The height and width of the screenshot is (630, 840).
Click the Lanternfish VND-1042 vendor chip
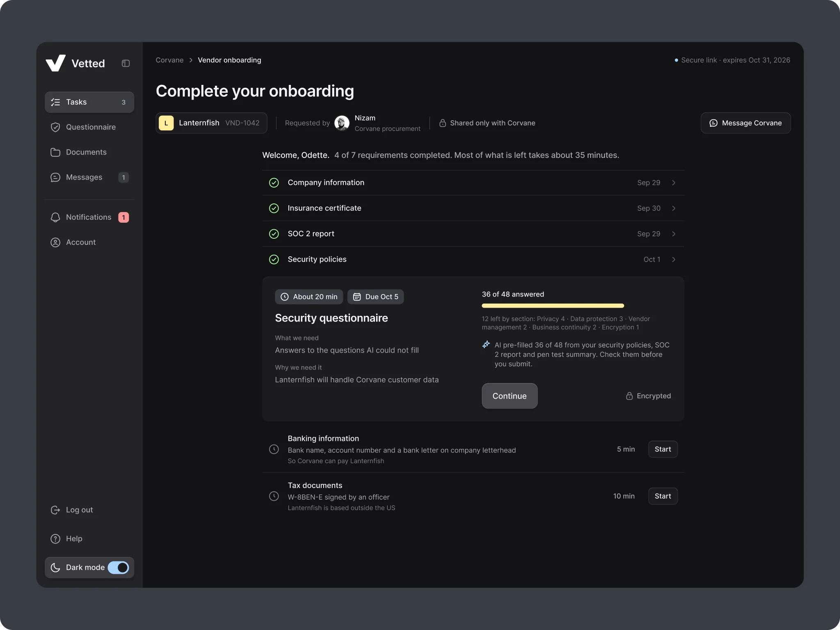[x=212, y=123]
